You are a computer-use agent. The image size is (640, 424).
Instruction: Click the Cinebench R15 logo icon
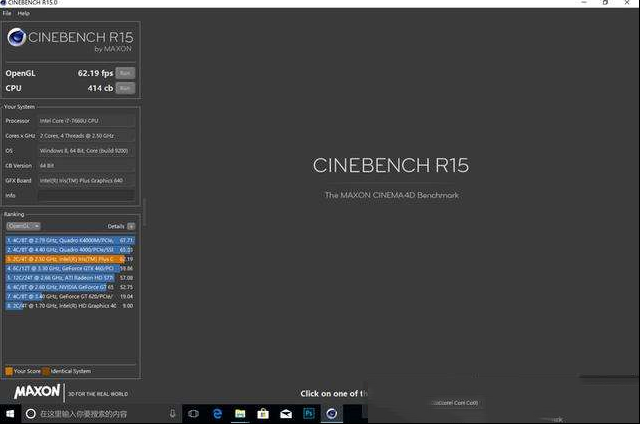(x=17, y=37)
